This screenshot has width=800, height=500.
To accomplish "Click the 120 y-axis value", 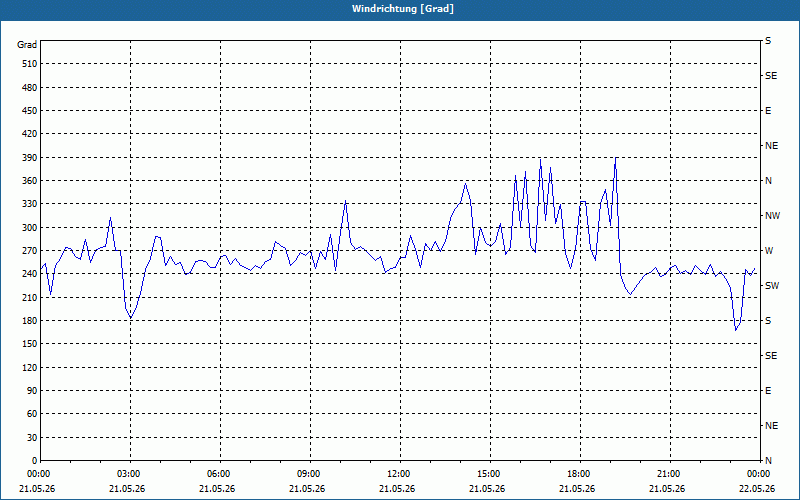I will tap(30, 367).
